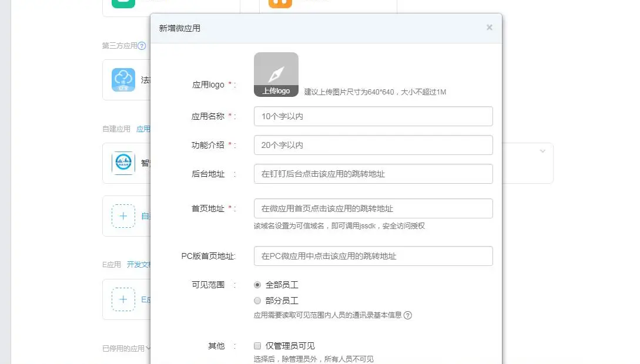Open the chevron dropdown on the right panel
Viewport: 640px width, 364px height.
click(542, 151)
